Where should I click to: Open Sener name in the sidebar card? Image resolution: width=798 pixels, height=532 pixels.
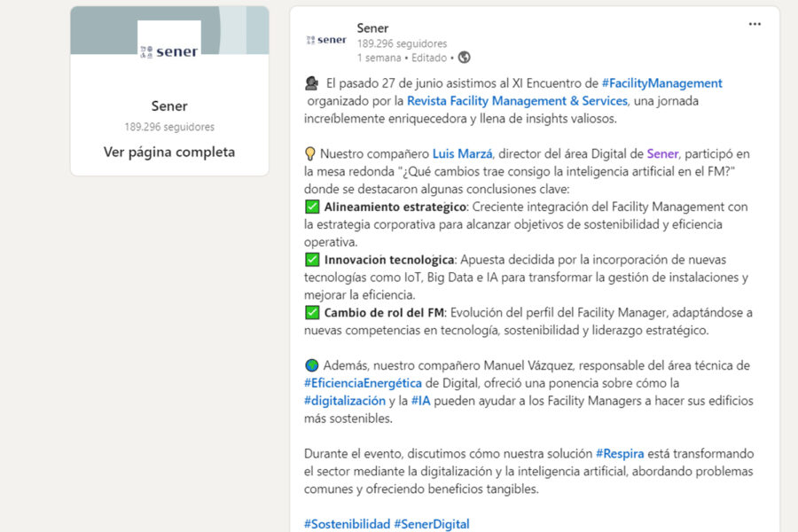click(x=169, y=106)
